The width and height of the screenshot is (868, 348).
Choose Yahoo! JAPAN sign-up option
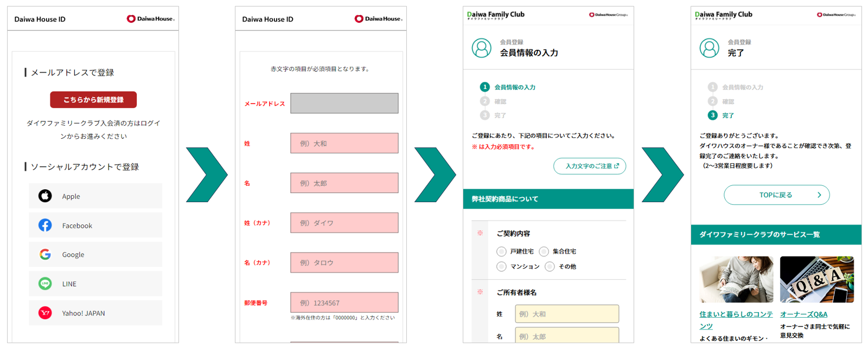(95, 313)
